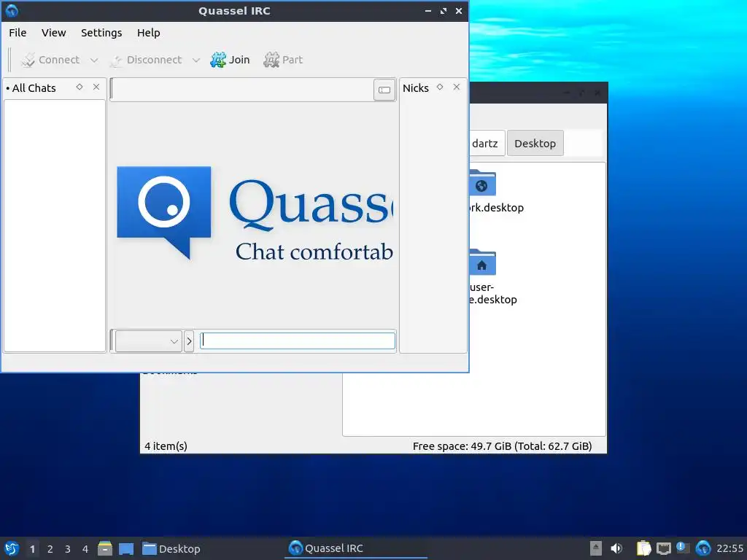Click the Disconnect toolbar button
The image size is (747, 560).
146,60
